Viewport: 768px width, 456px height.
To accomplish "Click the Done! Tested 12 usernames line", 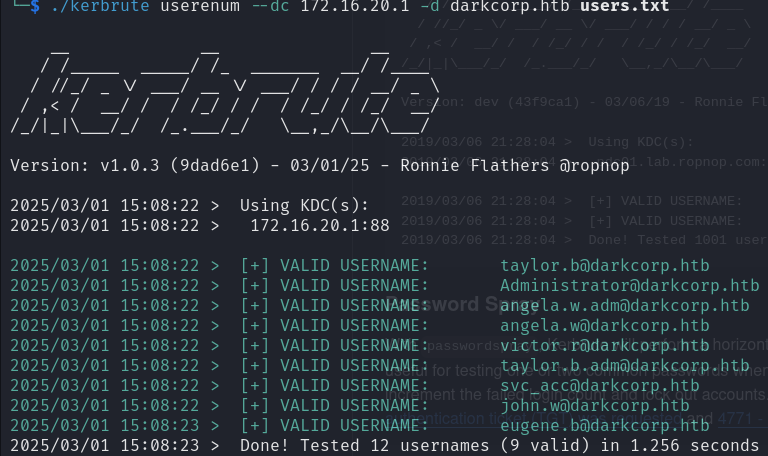I will 384,446.
